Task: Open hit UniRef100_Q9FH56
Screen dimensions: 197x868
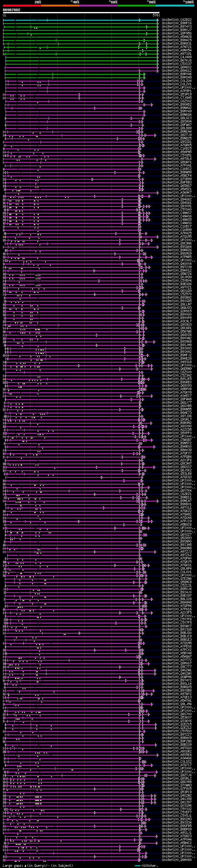Action: [x=177, y=33]
